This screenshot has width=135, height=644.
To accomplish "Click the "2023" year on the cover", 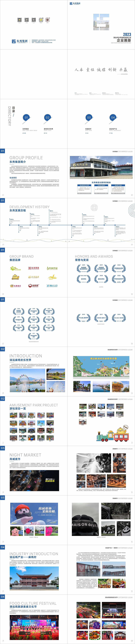I will [127, 34].
